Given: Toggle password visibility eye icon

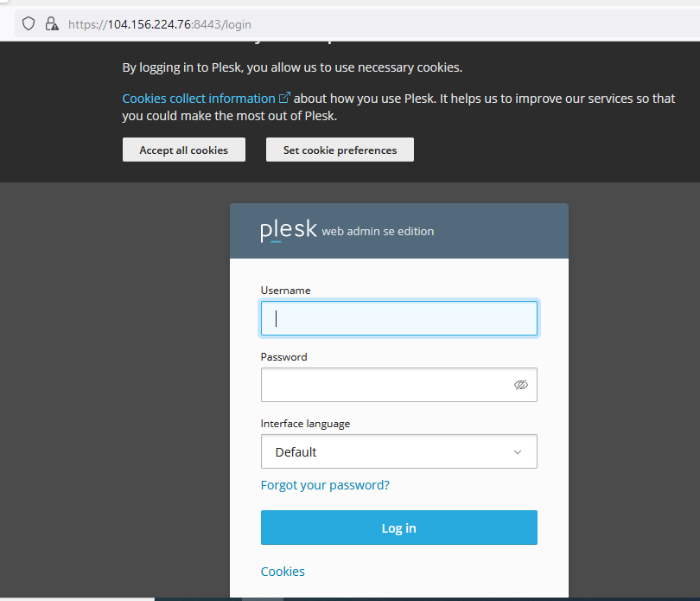Looking at the screenshot, I should [x=520, y=385].
